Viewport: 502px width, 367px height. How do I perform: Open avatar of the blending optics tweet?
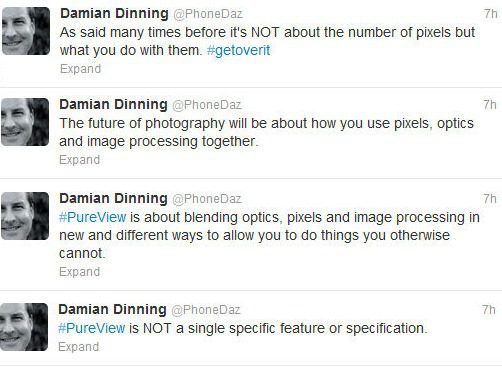click(x=25, y=216)
